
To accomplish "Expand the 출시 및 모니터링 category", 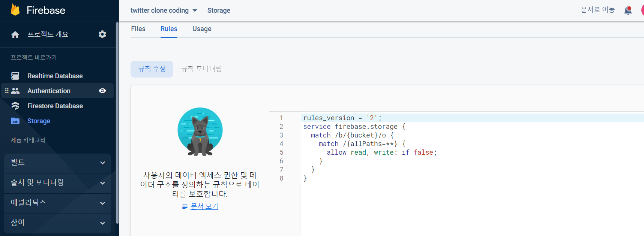I will click(x=57, y=183).
